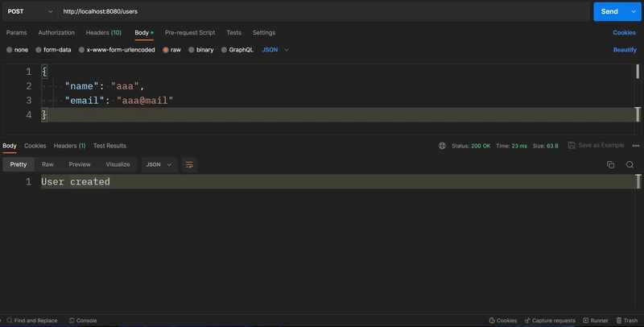Open the Console in the footer

tap(83, 321)
